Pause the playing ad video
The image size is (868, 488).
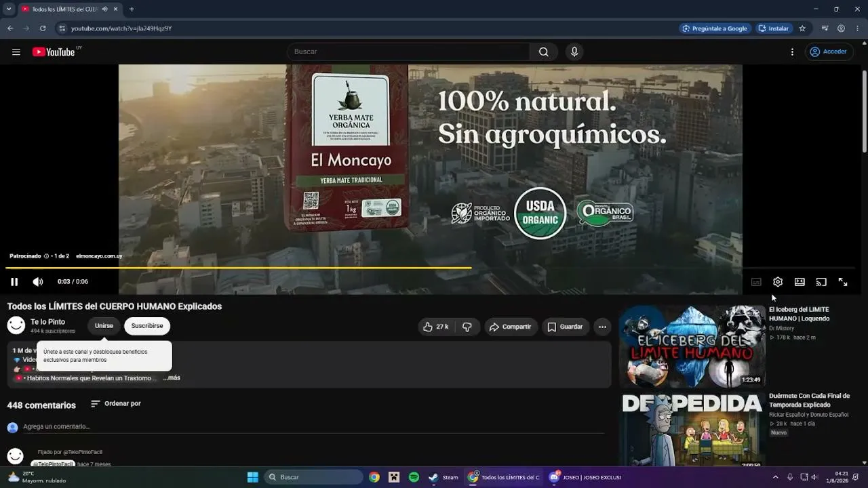tap(14, 282)
